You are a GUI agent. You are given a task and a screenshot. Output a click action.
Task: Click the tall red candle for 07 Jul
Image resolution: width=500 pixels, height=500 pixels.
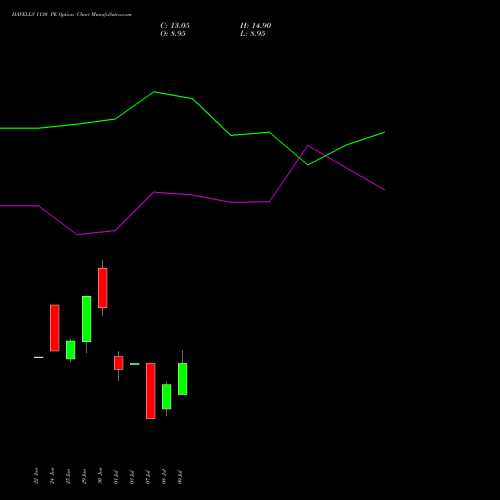pyautogui.click(x=151, y=391)
